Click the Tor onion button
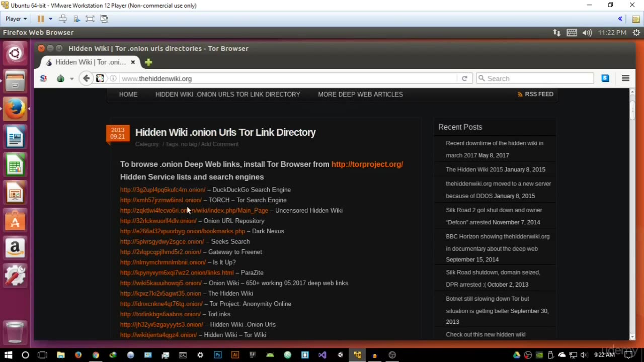The width and height of the screenshot is (644, 362). 60,78
